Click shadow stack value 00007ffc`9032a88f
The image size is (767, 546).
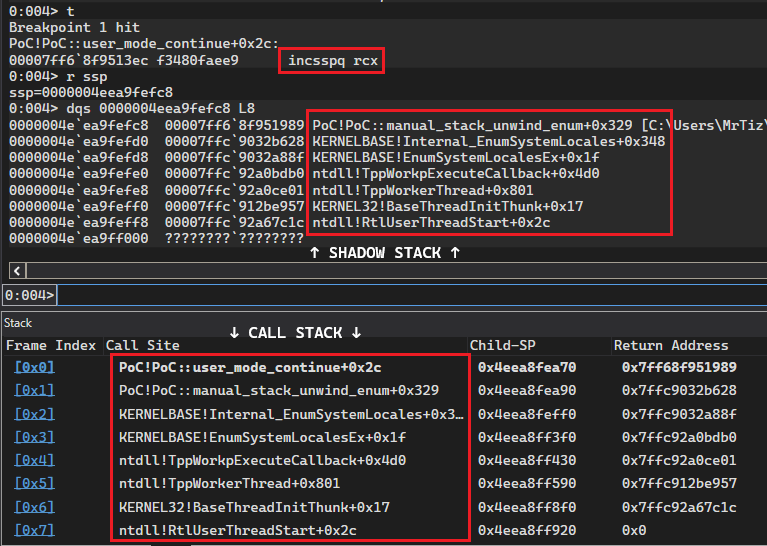click(x=234, y=158)
